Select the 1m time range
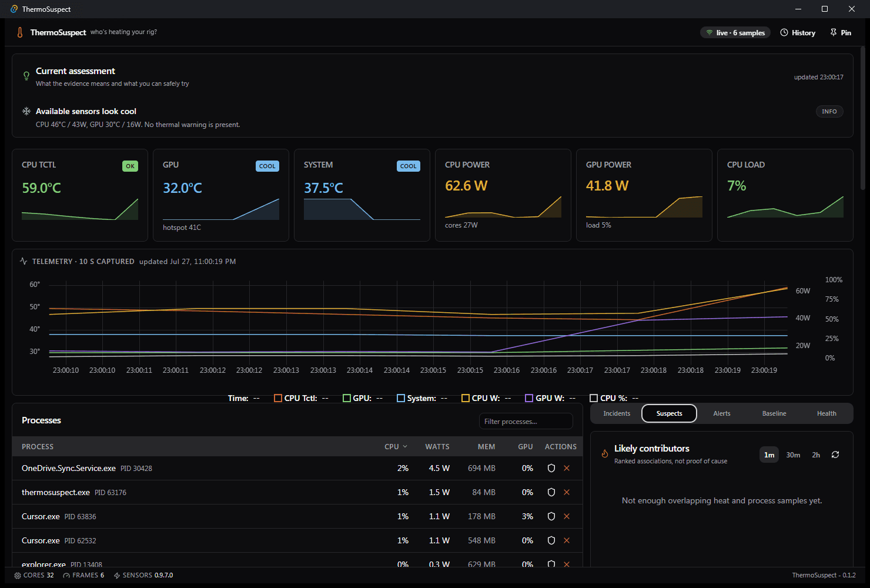Screen dimensions: 870x588 (x=769, y=455)
